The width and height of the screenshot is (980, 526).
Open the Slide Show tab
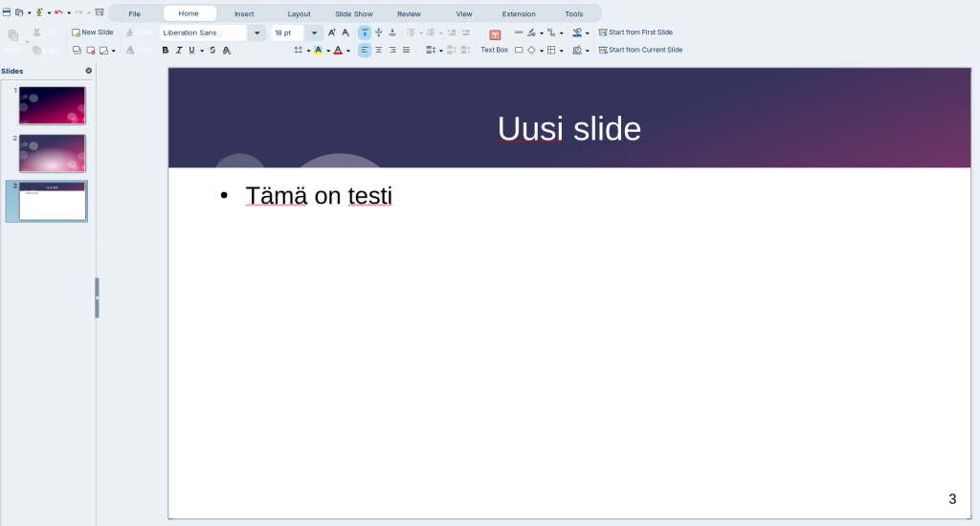pos(354,13)
